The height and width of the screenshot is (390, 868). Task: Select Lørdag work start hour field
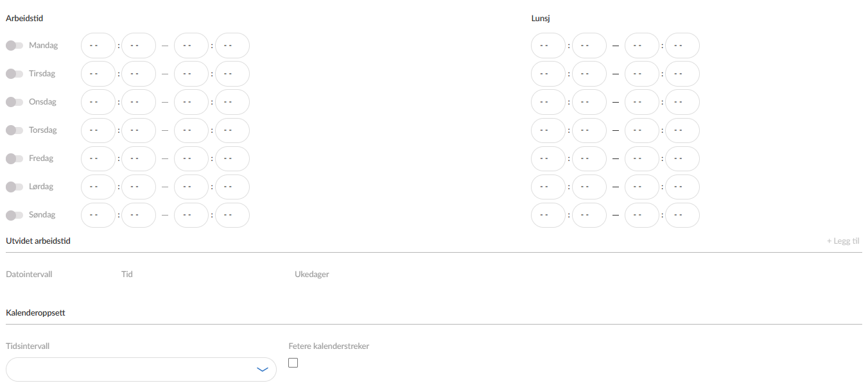[98, 187]
